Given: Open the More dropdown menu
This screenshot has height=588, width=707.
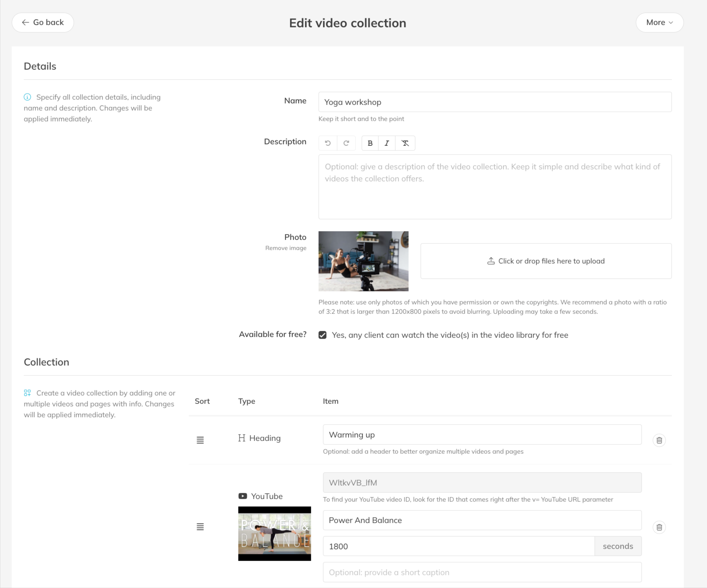Looking at the screenshot, I should coord(659,22).
